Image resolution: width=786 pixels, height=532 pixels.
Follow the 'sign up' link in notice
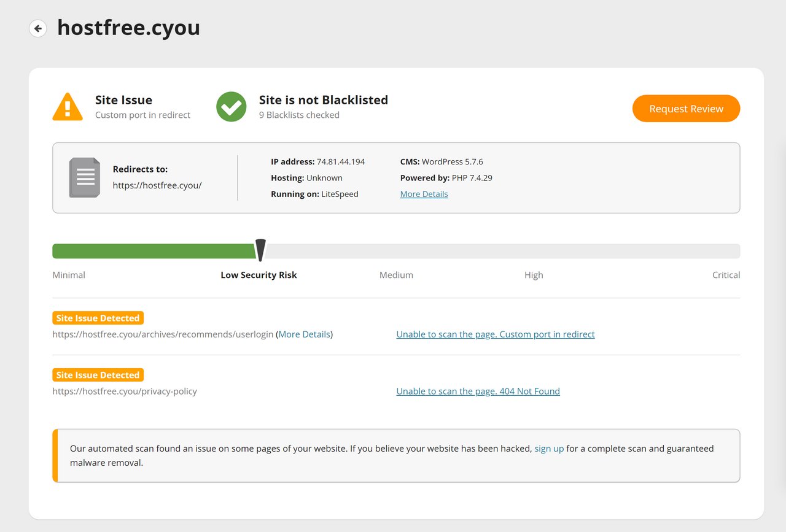click(548, 449)
